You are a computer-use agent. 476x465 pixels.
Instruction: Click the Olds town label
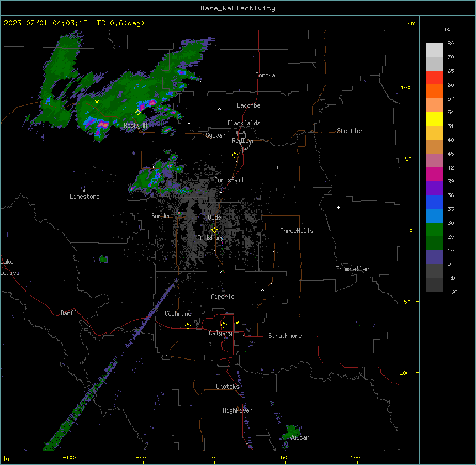(x=214, y=218)
